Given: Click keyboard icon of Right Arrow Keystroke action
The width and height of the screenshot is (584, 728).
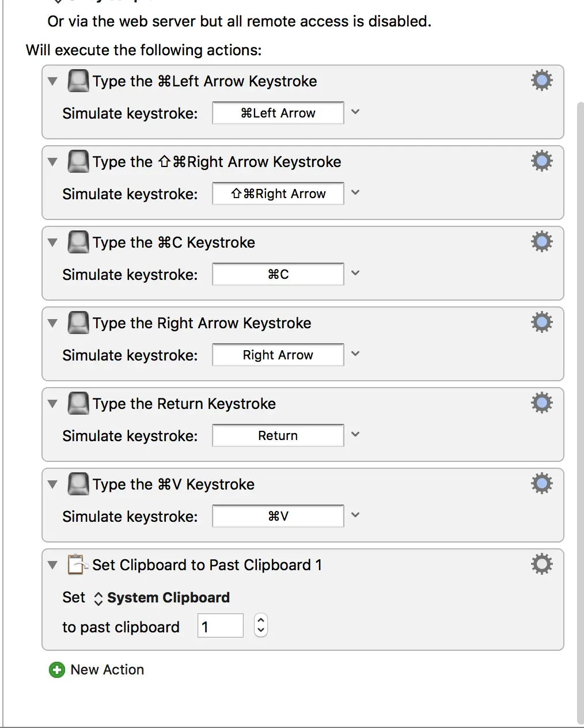Looking at the screenshot, I should pos(78,323).
